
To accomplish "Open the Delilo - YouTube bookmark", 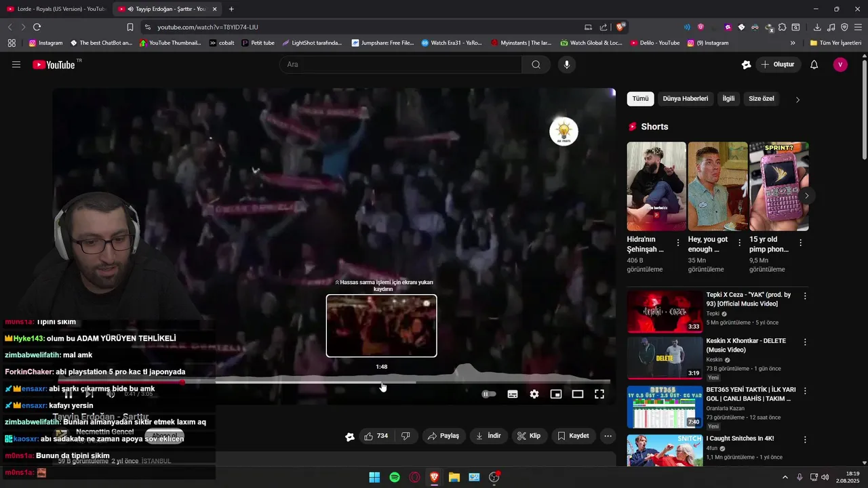I will 655,43.
